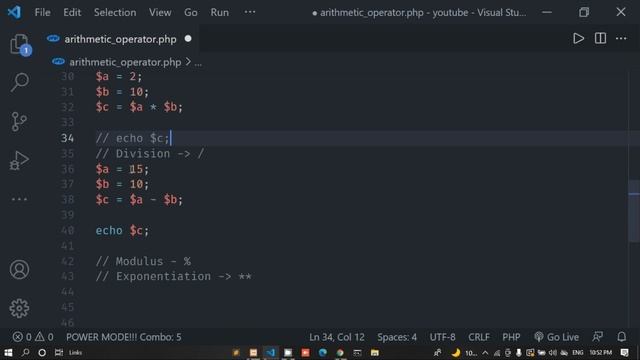Select the arithmetic_operator.php editor tab

pos(120,39)
